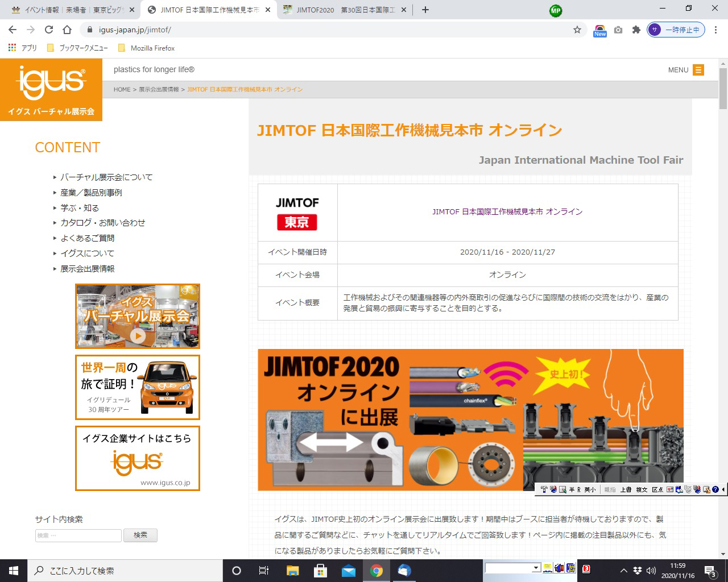Switch to the JIMTOF2020 第30回 tab

[x=344, y=10]
